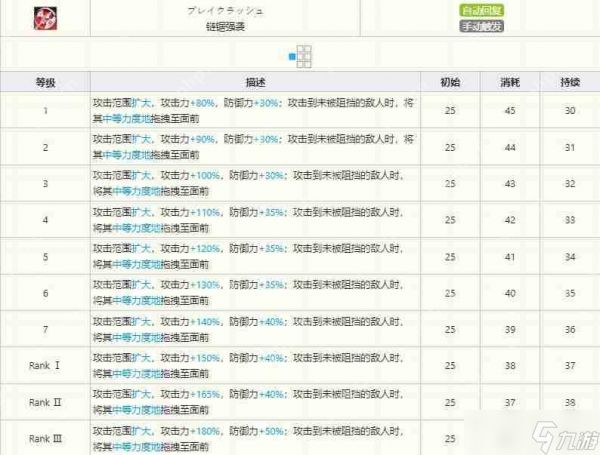
Task: Click duration value 35 in level 6 row
Action: point(570,293)
